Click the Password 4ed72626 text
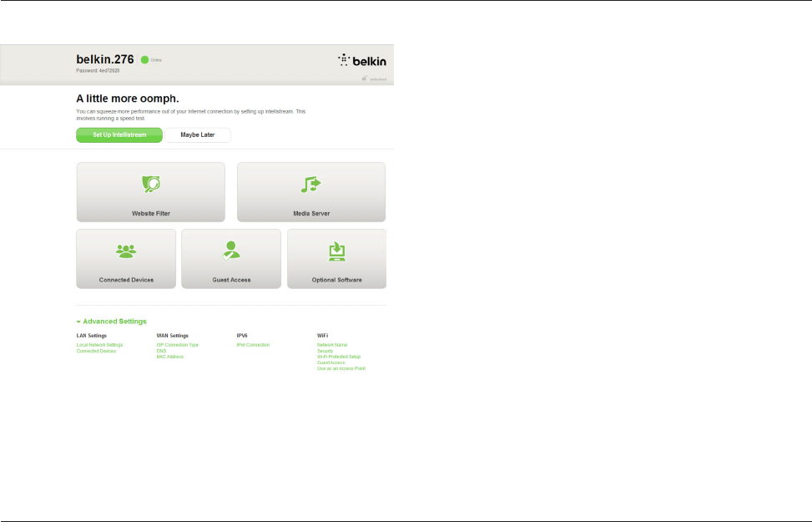Viewport: 812px width, 522px height. [98, 70]
